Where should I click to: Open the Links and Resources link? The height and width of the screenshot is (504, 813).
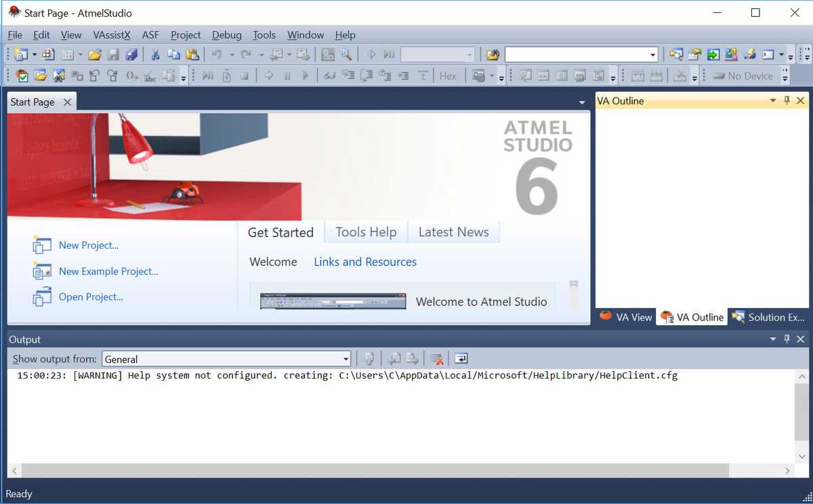click(365, 262)
